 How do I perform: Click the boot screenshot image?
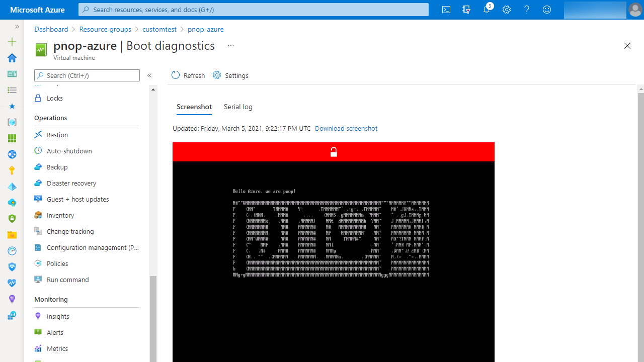(334, 252)
